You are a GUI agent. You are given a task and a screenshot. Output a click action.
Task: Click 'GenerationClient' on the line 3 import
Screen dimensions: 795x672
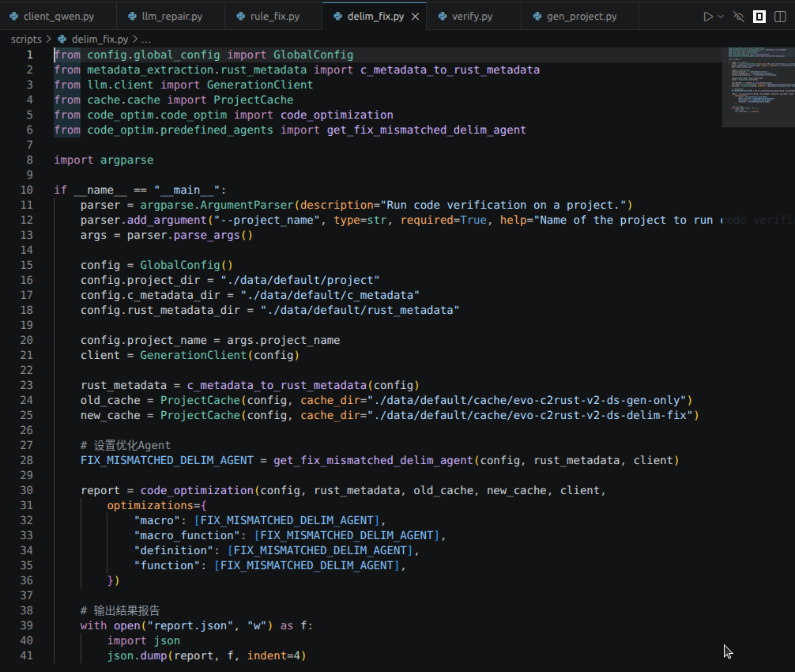(259, 85)
